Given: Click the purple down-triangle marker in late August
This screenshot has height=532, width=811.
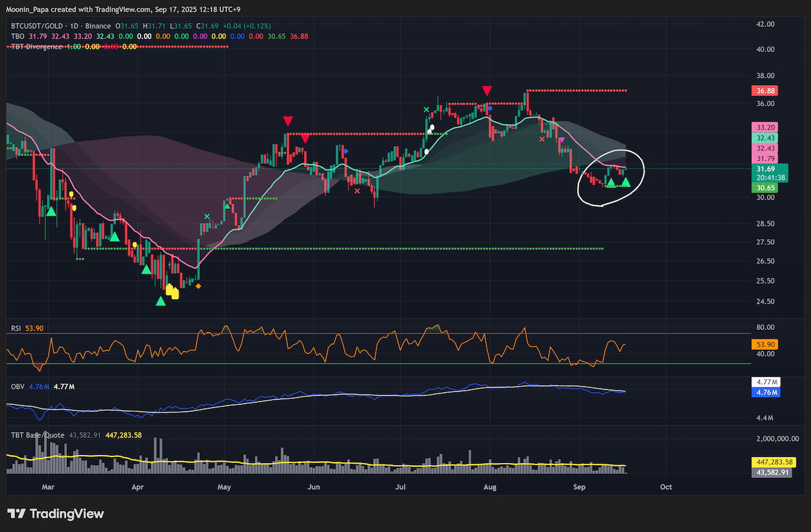Looking at the screenshot, I should [562, 140].
